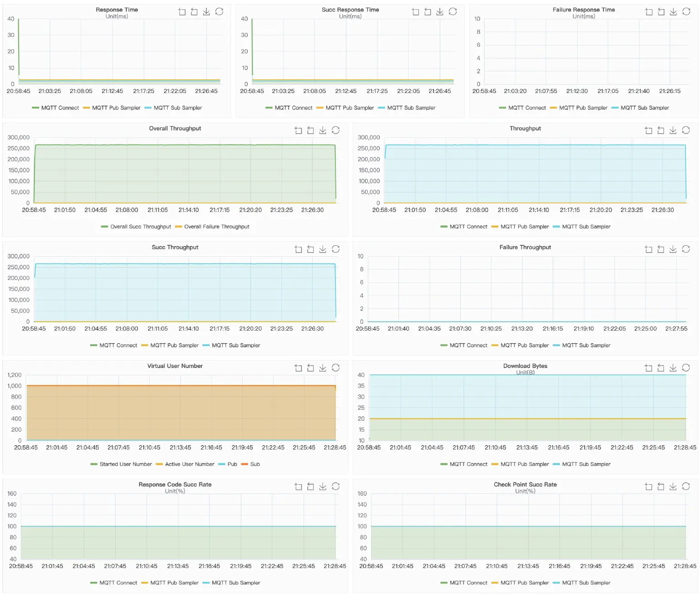Hide MQTT Sub Sampler in Download Bytes legend

coord(586,464)
